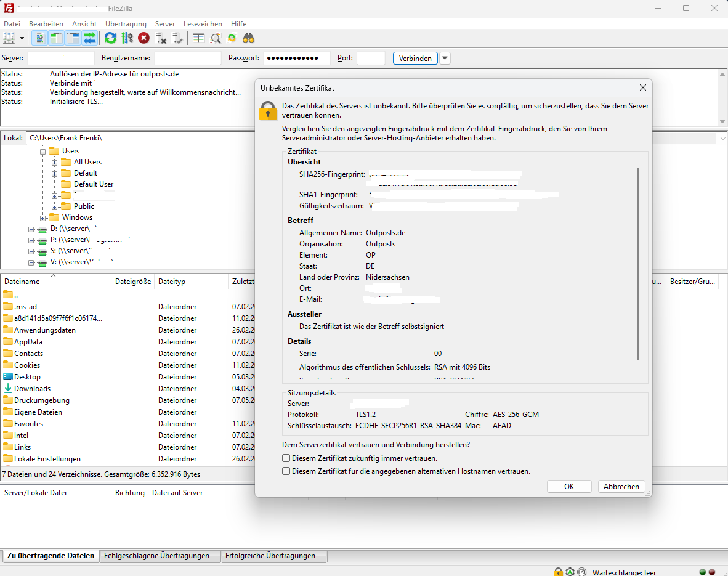
Task: Click the encryption lock icon in status bar
Action: [558, 572]
